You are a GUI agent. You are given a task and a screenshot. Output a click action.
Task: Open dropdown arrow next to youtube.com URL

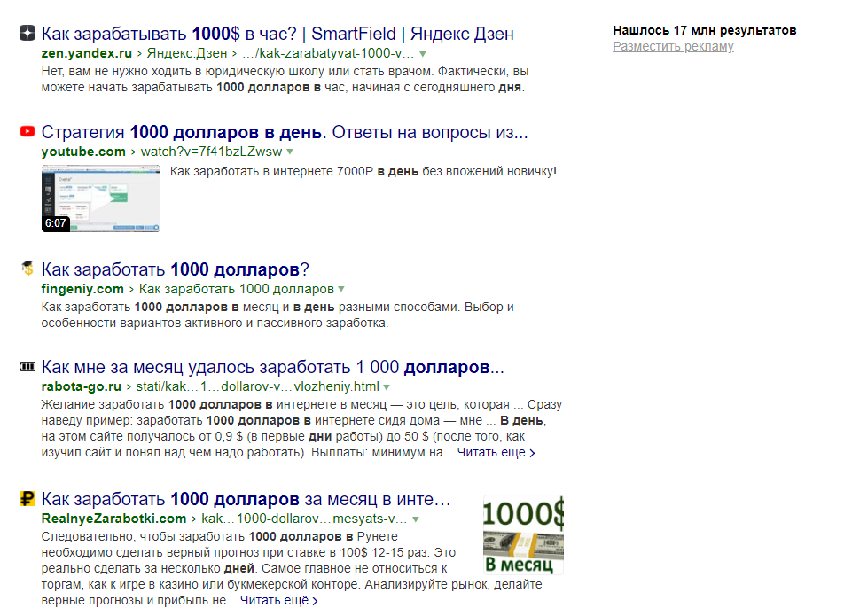pyautogui.click(x=290, y=152)
